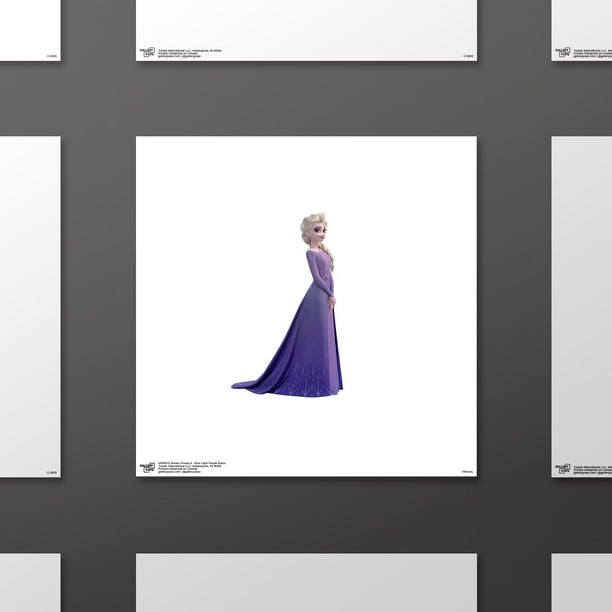Click Gallery Pops logo on center poster
This screenshot has height=612, width=612.
148,467
